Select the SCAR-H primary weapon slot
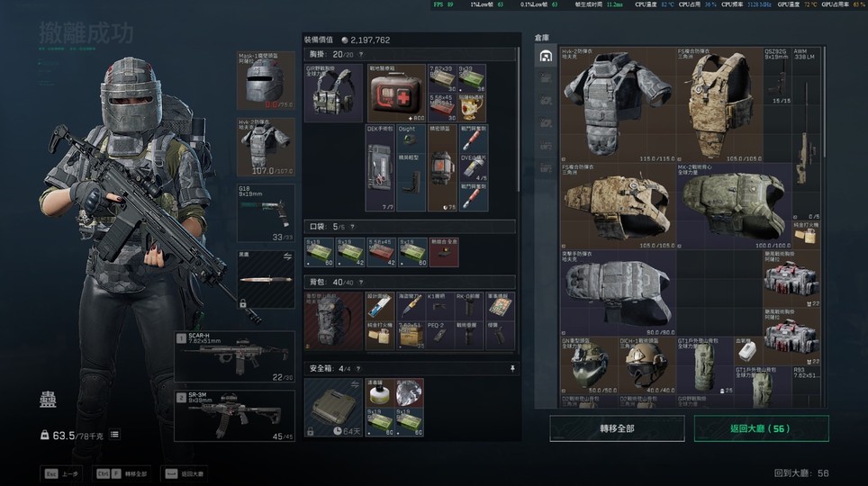The image size is (868, 486). tap(235, 356)
